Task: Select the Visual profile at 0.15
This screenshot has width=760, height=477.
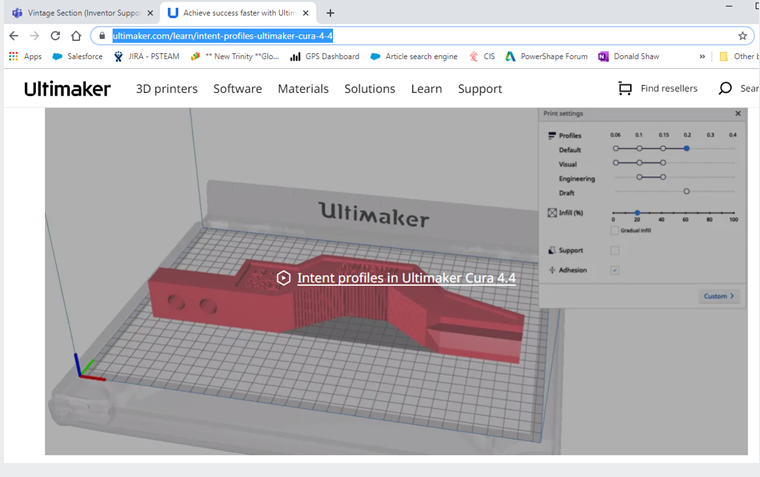Action: (663, 163)
